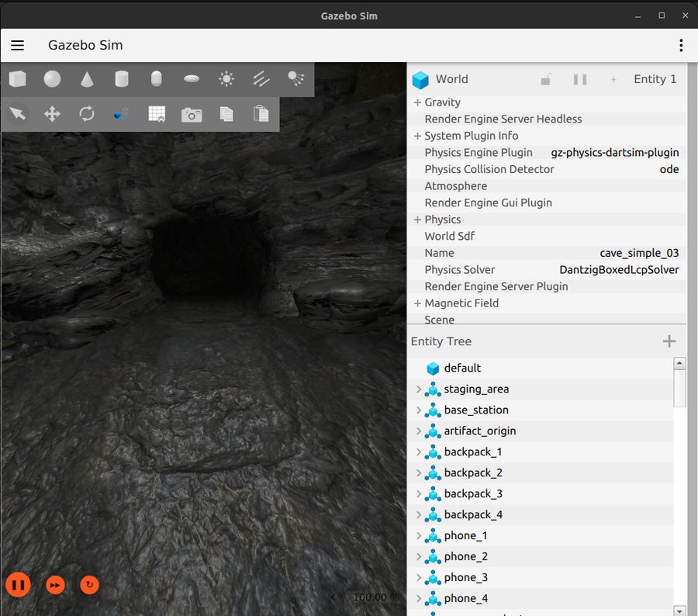Click the Entity 1 label
The height and width of the screenshot is (616, 698).
655,79
